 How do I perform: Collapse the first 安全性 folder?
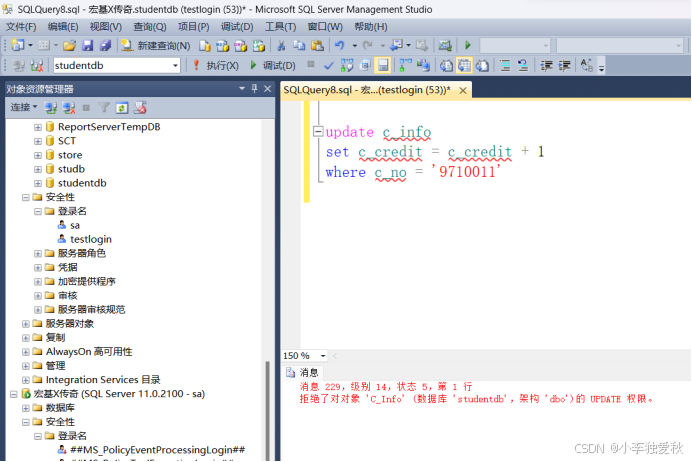click(26, 197)
